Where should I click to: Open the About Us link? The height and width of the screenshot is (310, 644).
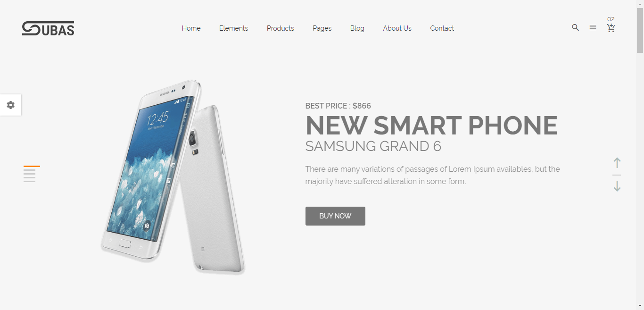(397, 28)
